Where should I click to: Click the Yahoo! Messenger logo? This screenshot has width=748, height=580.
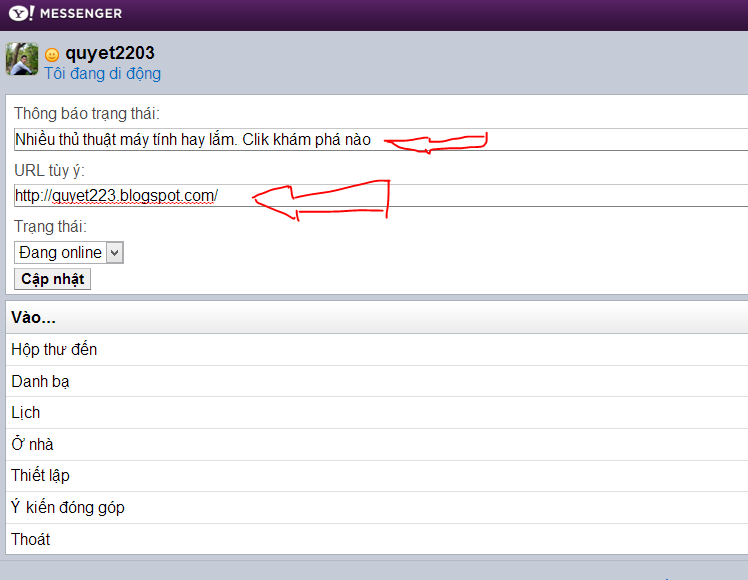pyautogui.click(x=65, y=13)
